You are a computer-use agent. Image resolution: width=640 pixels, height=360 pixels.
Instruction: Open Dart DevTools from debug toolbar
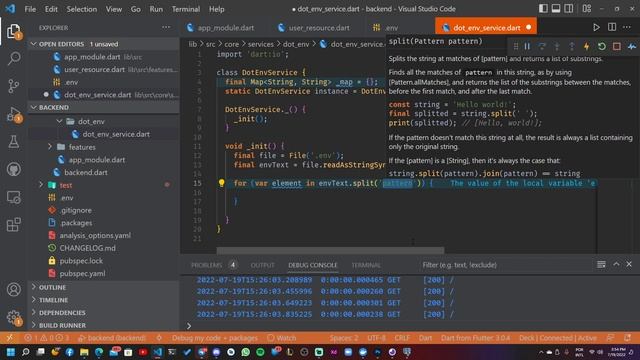(x=632, y=47)
